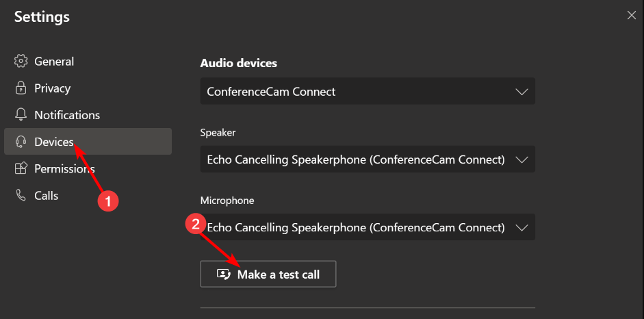
Task: Open the General settings section
Action: 88,62
